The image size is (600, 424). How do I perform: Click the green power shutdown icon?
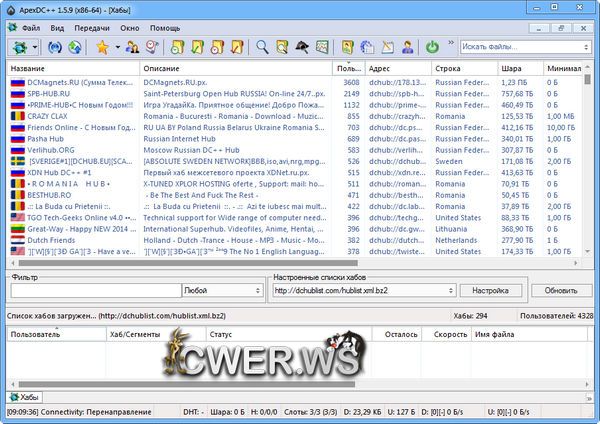(432, 47)
